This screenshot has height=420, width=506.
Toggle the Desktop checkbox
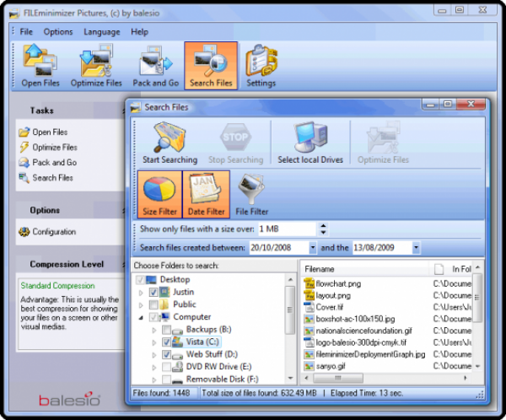[140, 279]
